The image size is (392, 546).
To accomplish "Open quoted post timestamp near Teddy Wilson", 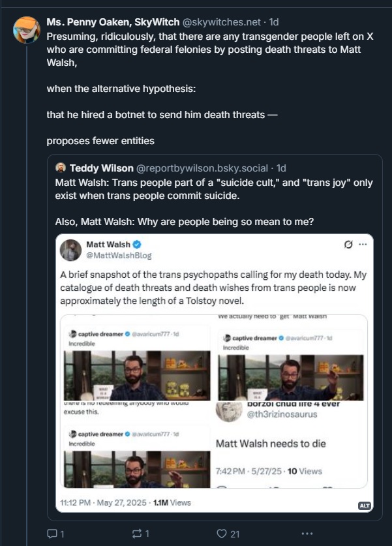I will click(x=281, y=168).
